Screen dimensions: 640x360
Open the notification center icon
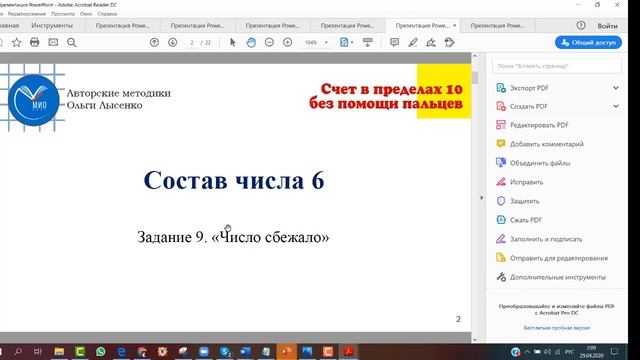614,351
